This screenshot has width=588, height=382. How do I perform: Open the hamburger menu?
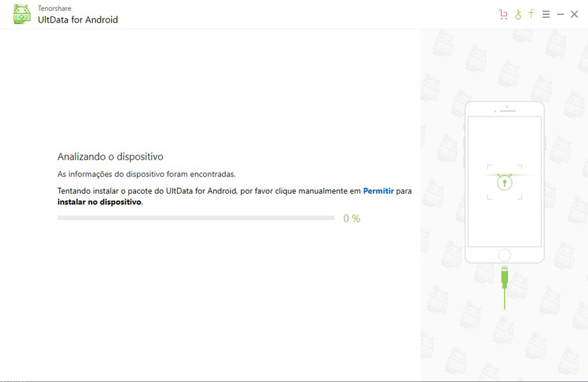tap(546, 14)
